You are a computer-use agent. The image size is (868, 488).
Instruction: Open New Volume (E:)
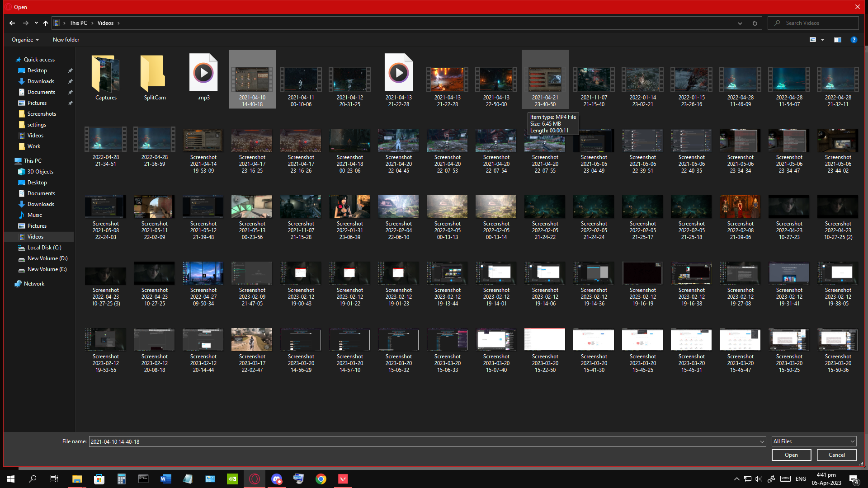pos(47,269)
